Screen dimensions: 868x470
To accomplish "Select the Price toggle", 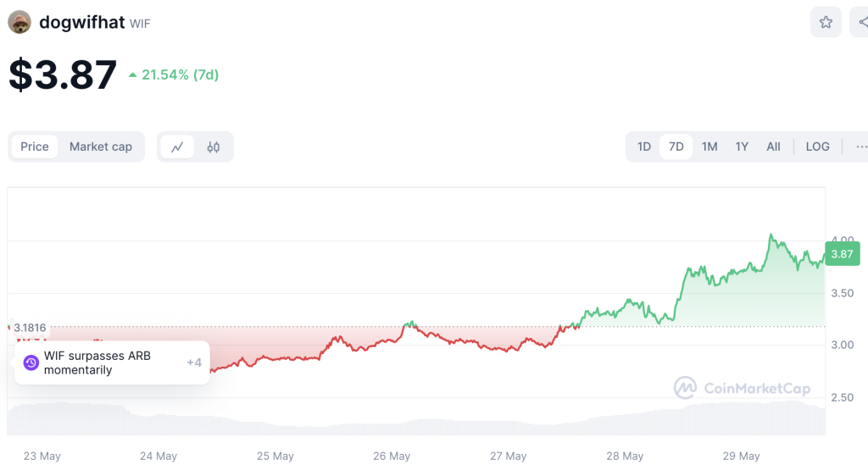I will (34, 147).
